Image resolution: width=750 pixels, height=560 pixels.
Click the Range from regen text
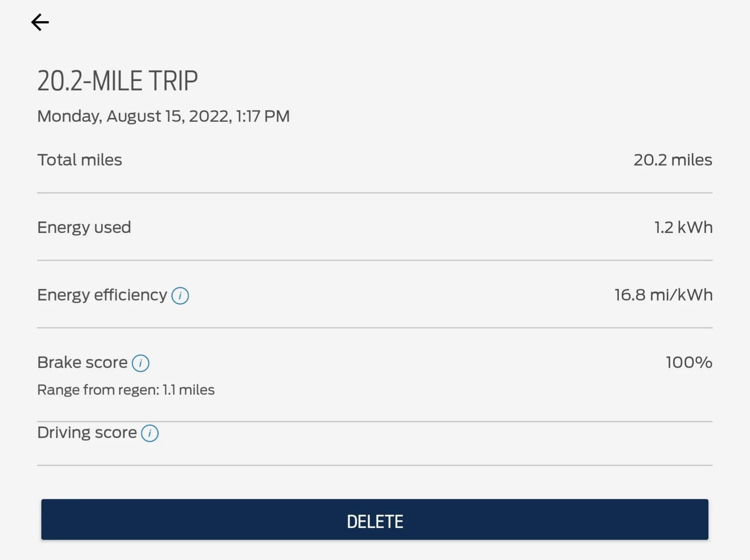point(126,389)
